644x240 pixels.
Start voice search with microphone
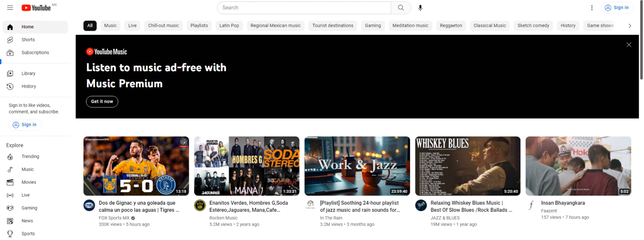click(420, 8)
